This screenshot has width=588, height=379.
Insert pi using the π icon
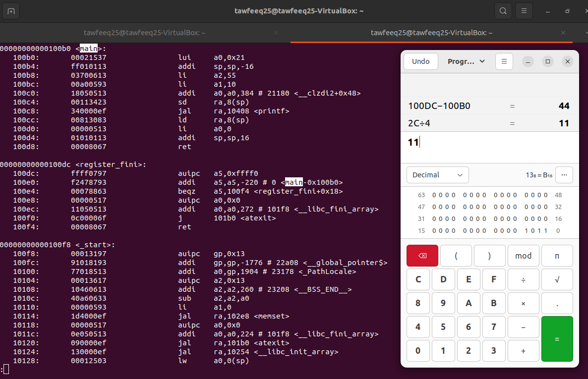click(x=556, y=255)
